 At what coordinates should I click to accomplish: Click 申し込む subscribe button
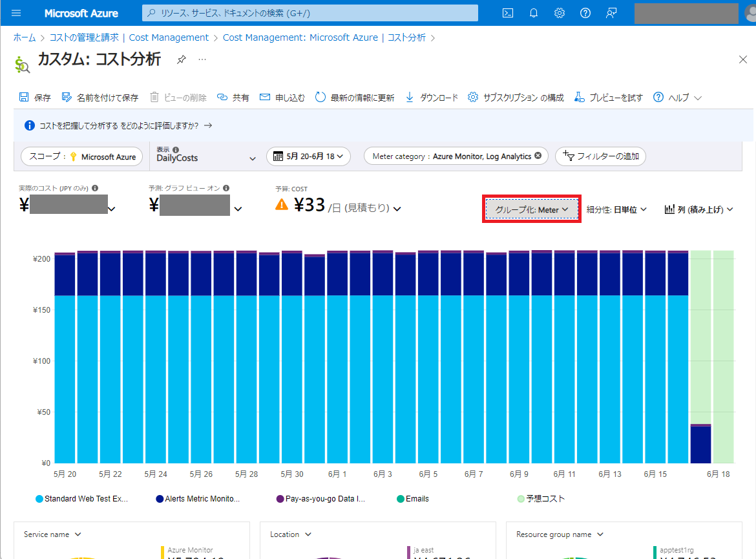point(282,98)
